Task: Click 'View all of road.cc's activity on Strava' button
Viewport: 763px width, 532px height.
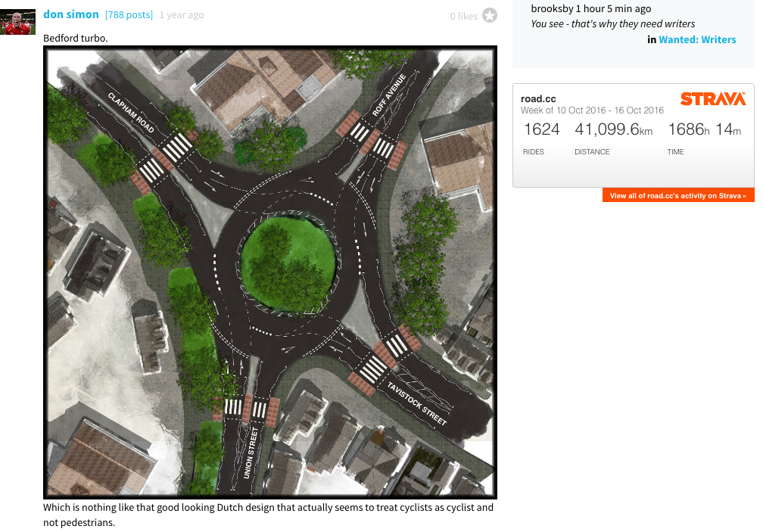Action: [678, 195]
